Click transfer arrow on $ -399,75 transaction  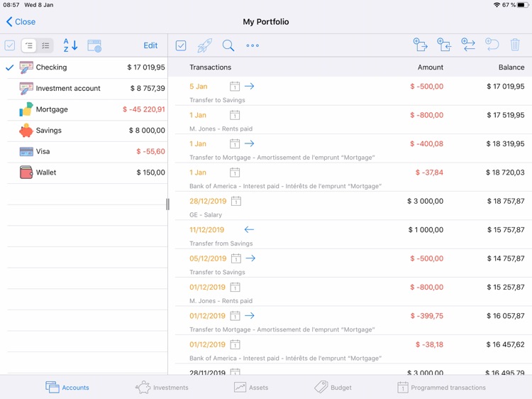click(250, 316)
